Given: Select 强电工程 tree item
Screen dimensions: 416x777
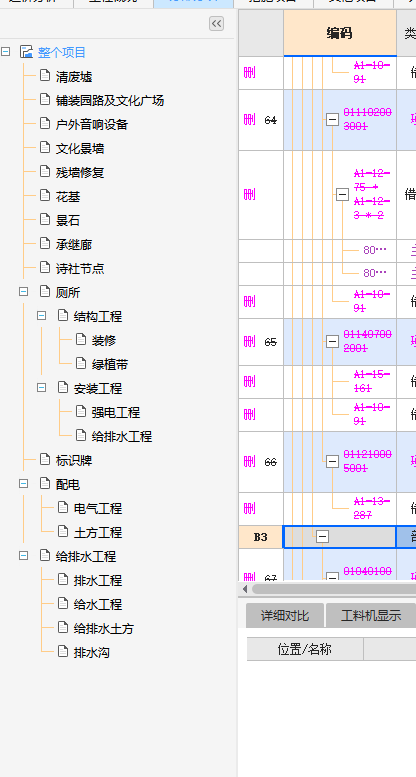Looking at the screenshot, I should point(116,412).
